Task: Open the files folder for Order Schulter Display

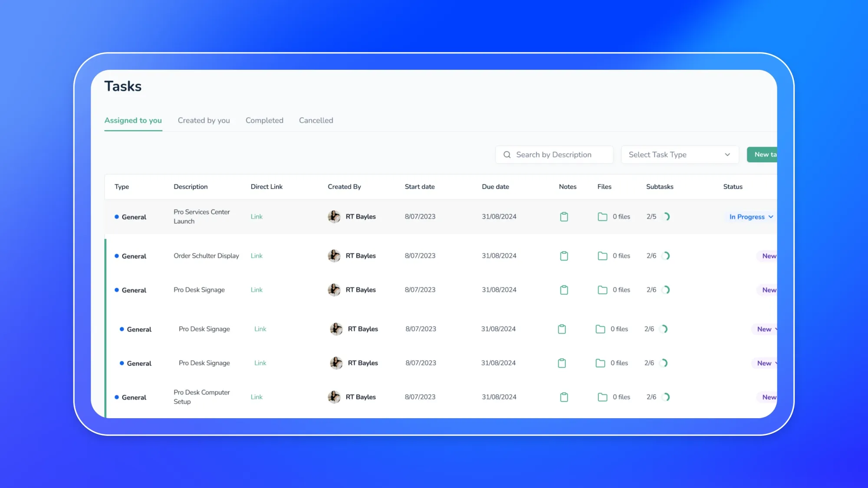Action: 602,255
